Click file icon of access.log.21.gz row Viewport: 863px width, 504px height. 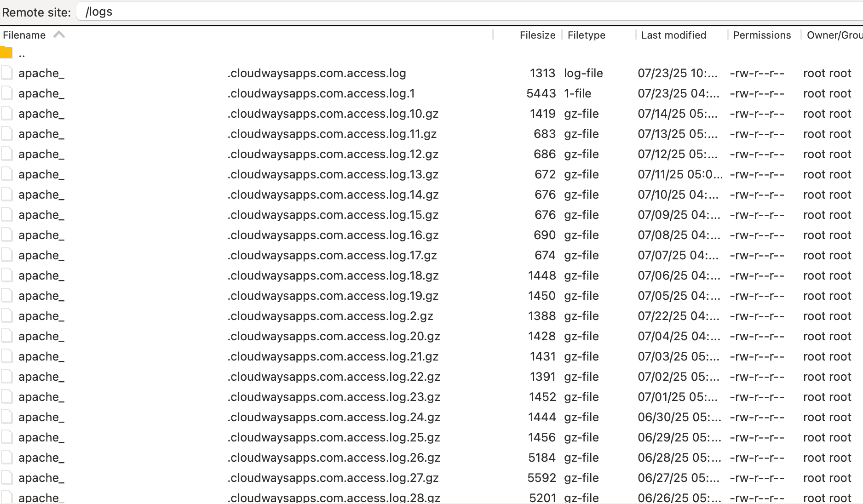[6, 356]
